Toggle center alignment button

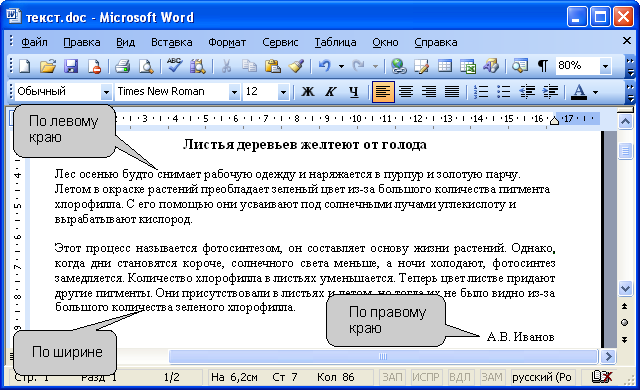(x=406, y=92)
